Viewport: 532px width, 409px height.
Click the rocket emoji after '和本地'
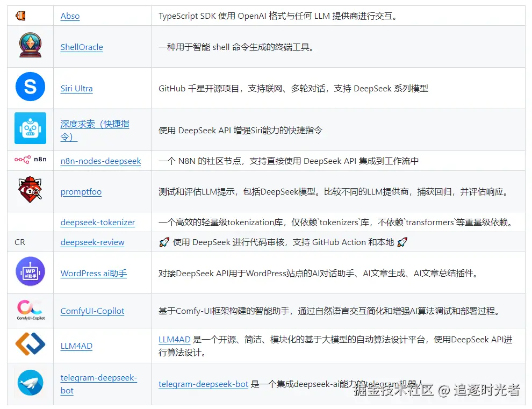(402, 242)
